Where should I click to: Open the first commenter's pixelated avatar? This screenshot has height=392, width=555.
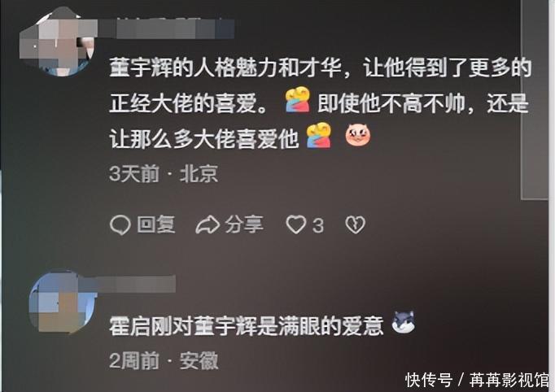[x=57, y=41]
